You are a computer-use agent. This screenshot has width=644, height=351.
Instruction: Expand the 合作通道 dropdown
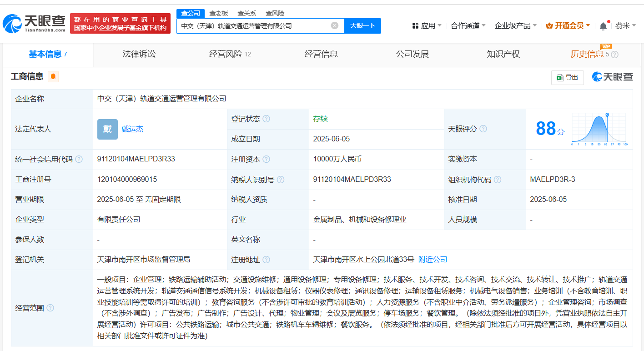pos(468,26)
